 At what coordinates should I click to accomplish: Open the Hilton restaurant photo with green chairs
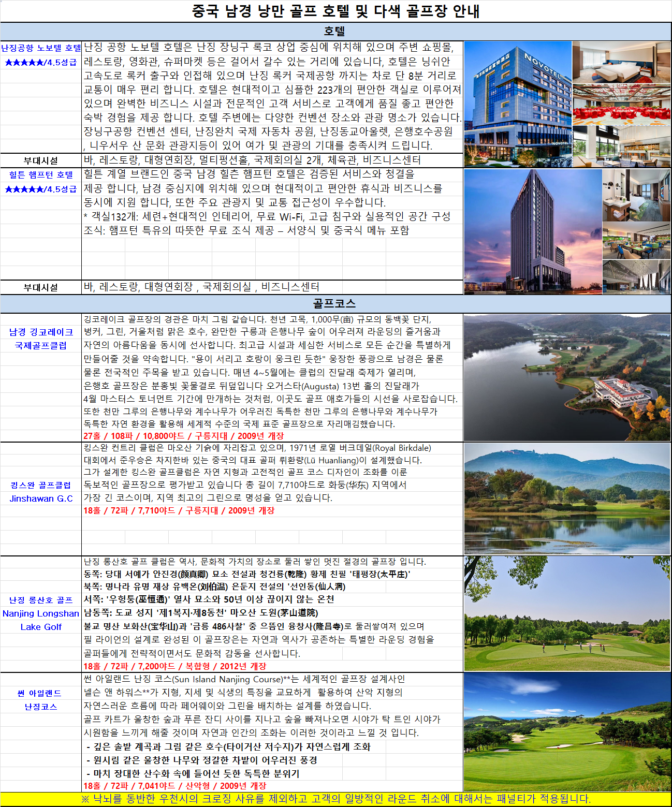point(637,241)
